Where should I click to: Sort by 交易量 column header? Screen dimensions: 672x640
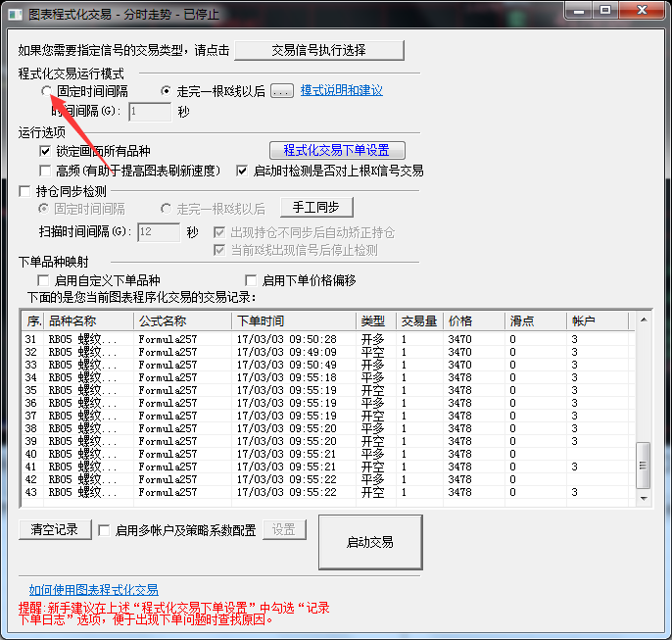click(x=420, y=321)
